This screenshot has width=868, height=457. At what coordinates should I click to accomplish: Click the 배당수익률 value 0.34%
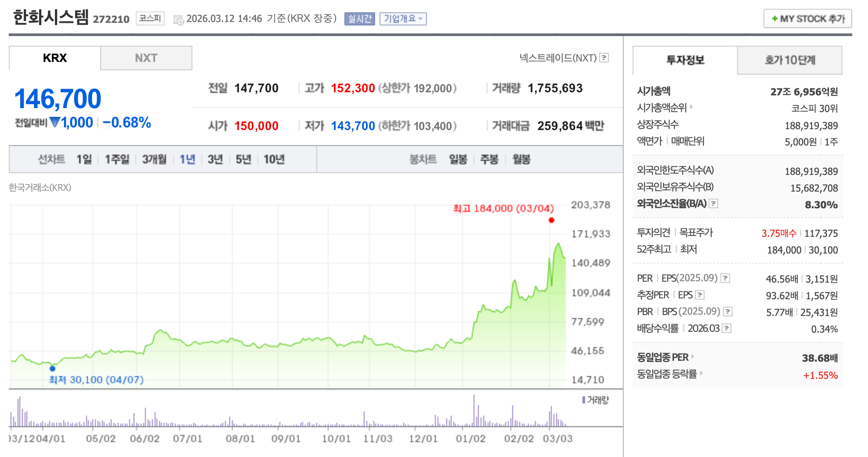click(825, 329)
